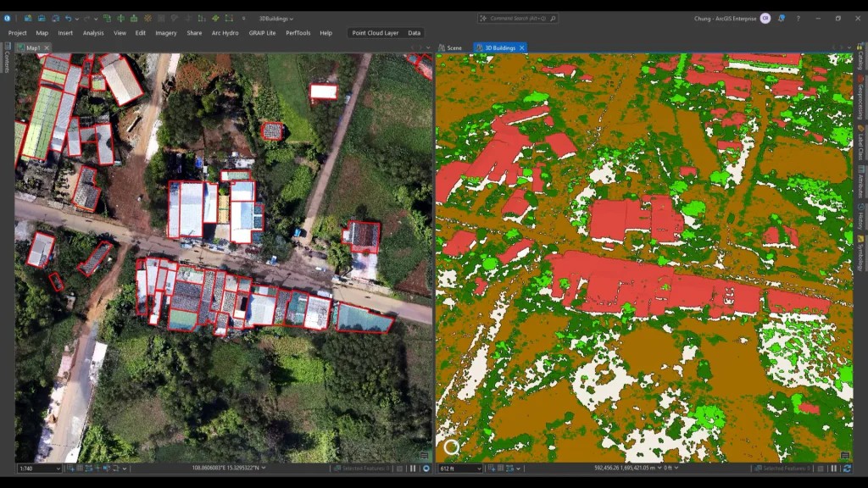The image size is (868, 488).
Task: Open the Help ribbon tab
Action: (326, 33)
